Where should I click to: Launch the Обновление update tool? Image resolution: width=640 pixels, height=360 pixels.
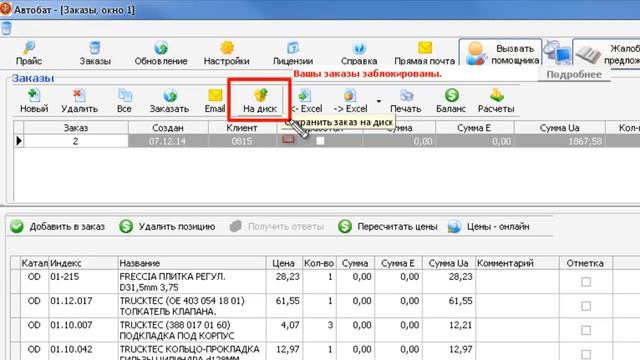point(161,53)
